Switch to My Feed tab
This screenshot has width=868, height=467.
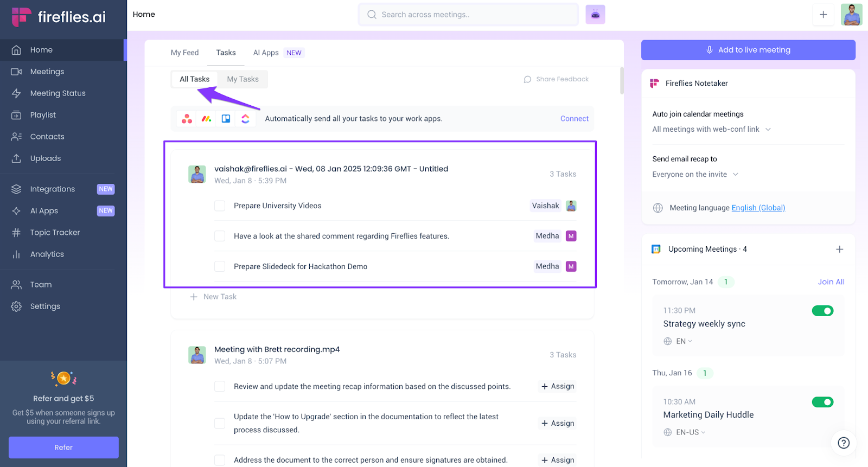coord(184,53)
